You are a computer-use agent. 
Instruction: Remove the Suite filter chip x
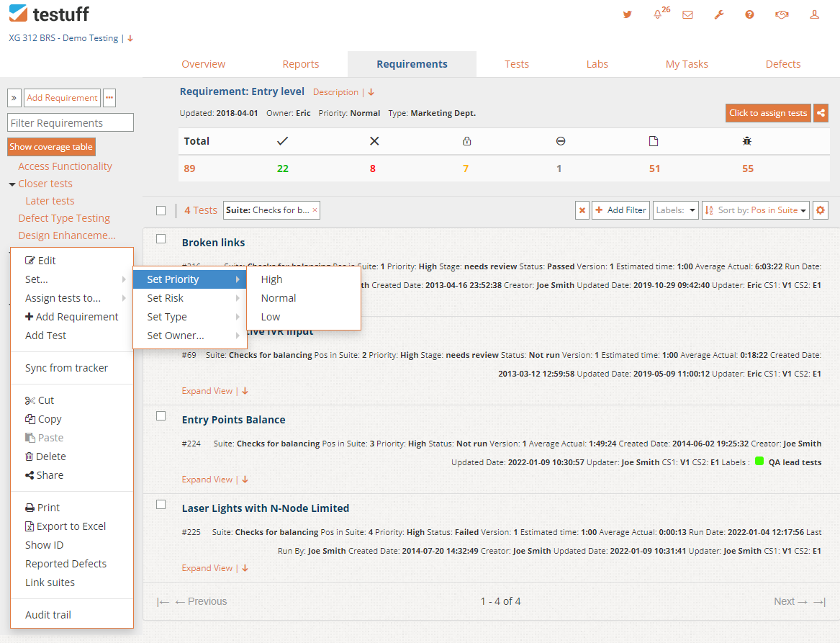pyautogui.click(x=315, y=210)
